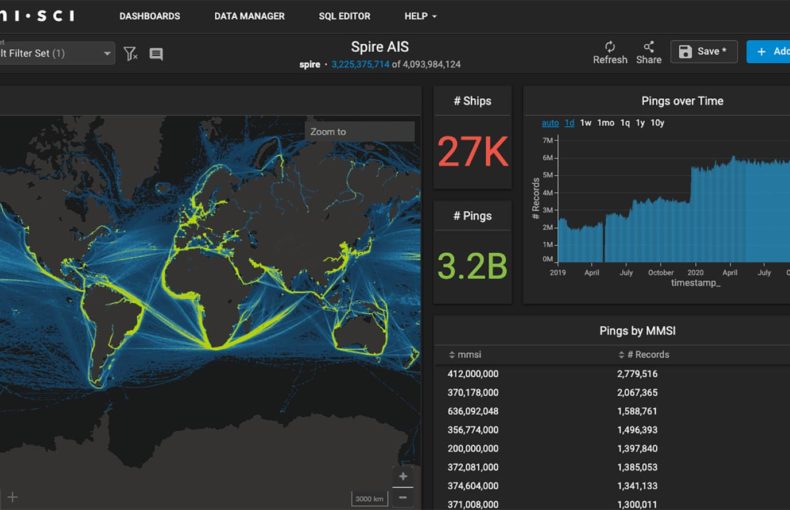Select the auto time bin

pyautogui.click(x=550, y=123)
